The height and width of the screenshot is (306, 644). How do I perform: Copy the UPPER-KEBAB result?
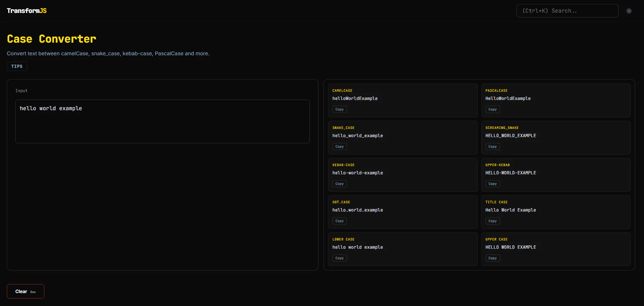[492, 184]
